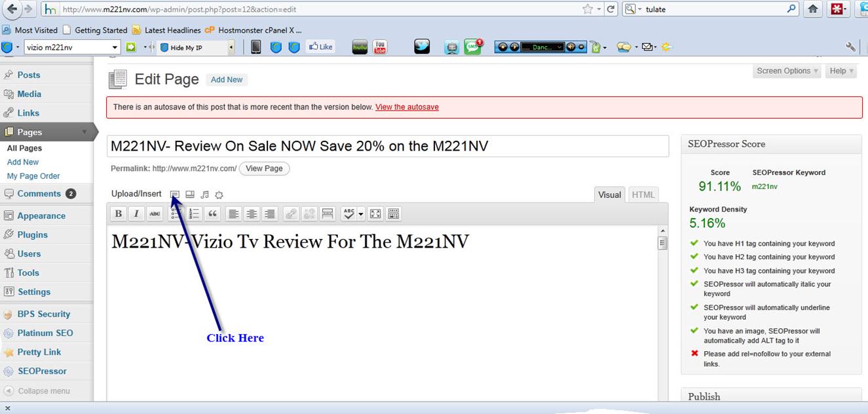The height and width of the screenshot is (414, 868).
Task: Enter fullscreen editing mode
Action: (375, 214)
